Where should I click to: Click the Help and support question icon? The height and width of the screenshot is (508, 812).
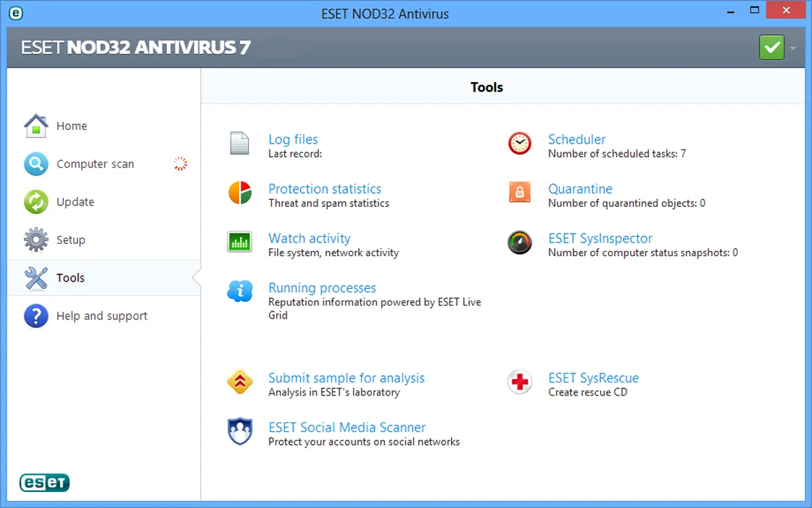36,316
